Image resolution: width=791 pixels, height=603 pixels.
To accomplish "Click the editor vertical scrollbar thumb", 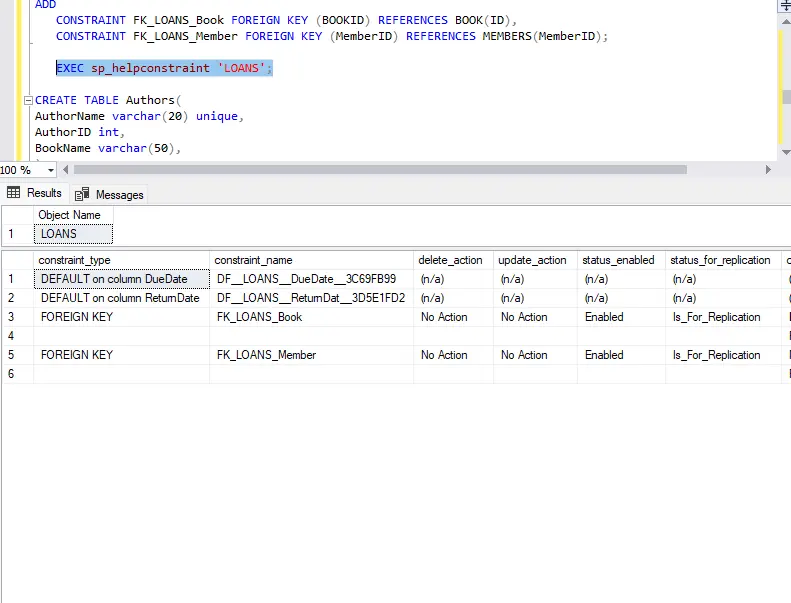I will [786, 96].
